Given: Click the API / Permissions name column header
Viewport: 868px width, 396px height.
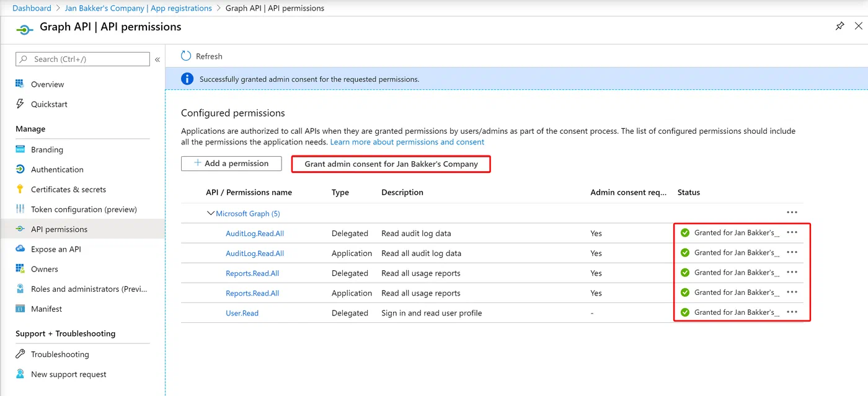Looking at the screenshot, I should click(249, 192).
